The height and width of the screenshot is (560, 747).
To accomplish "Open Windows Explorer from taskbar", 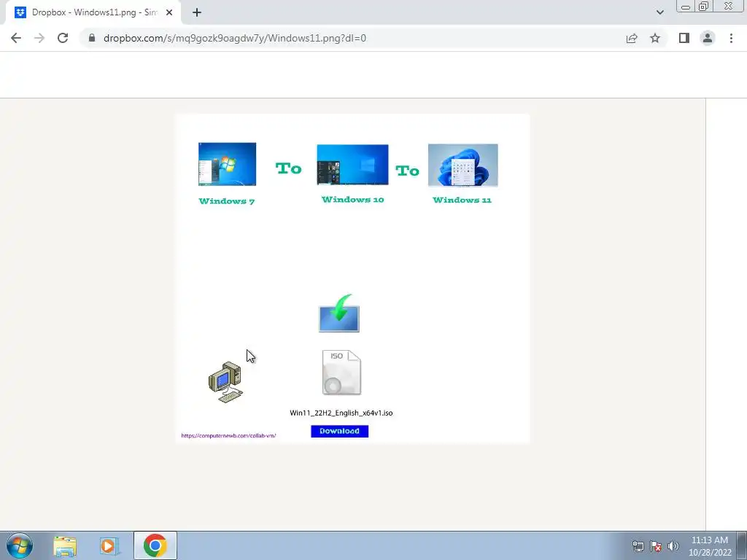I will click(x=65, y=546).
